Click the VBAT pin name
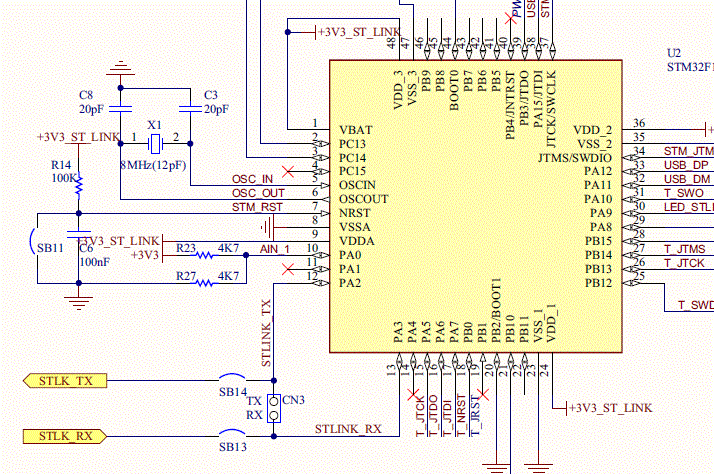The height and width of the screenshot is (474, 714). pyautogui.click(x=356, y=130)
